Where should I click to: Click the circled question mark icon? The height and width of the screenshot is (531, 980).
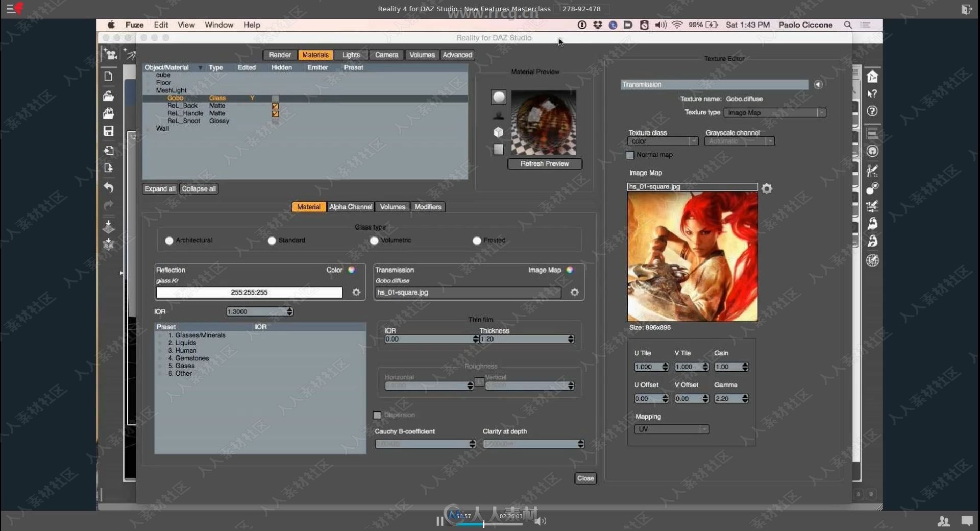click(x=872, y=111)
